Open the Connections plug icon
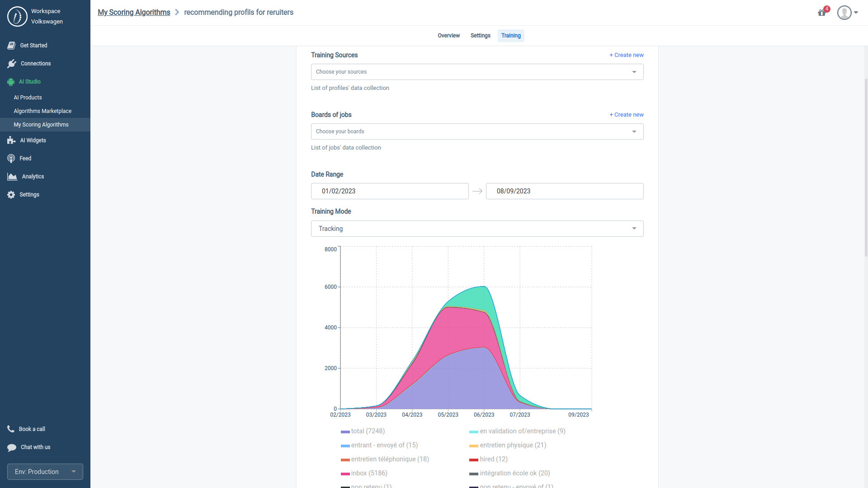The height and width of the screenshot is (488, 868). point(12,63)
